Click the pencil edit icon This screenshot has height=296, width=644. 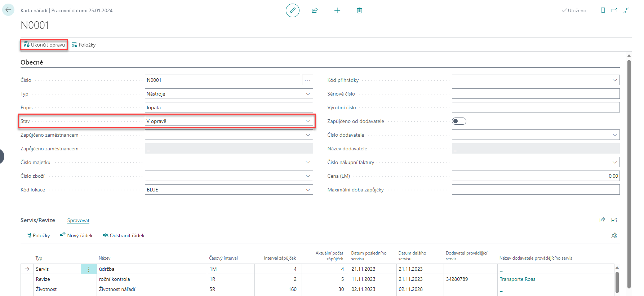(292, 10)
